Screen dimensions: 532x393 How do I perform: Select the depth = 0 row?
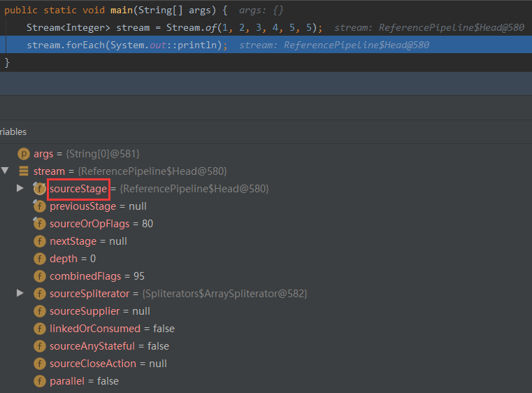point(266,259)
